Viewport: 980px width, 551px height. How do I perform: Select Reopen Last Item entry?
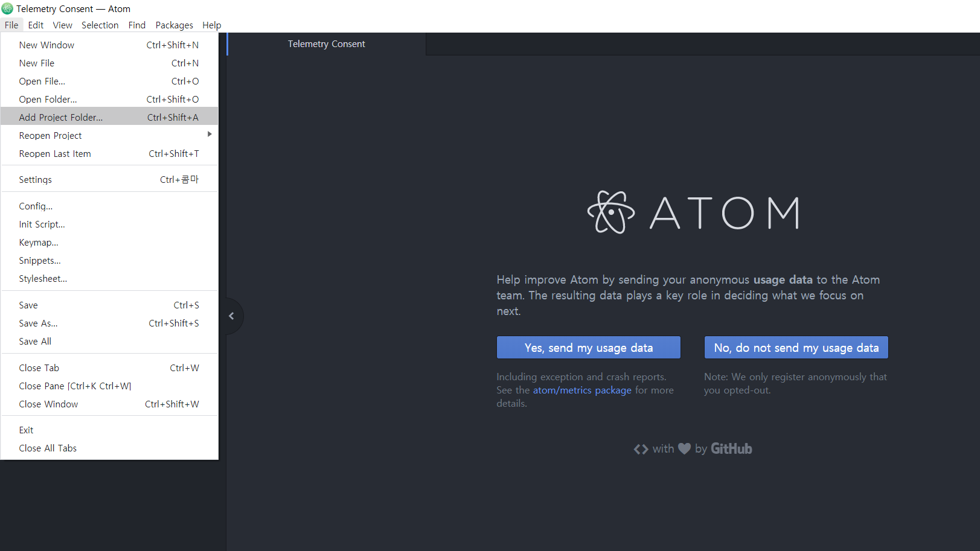tap(109, 154)
